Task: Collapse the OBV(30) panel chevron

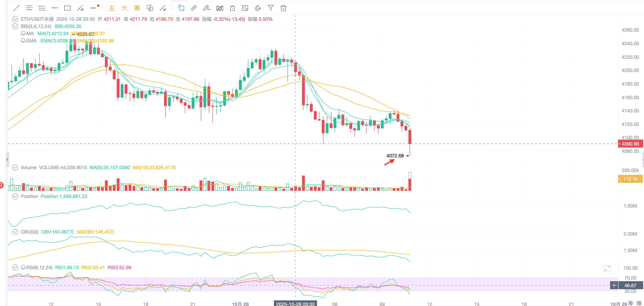Action: point(15,232)
